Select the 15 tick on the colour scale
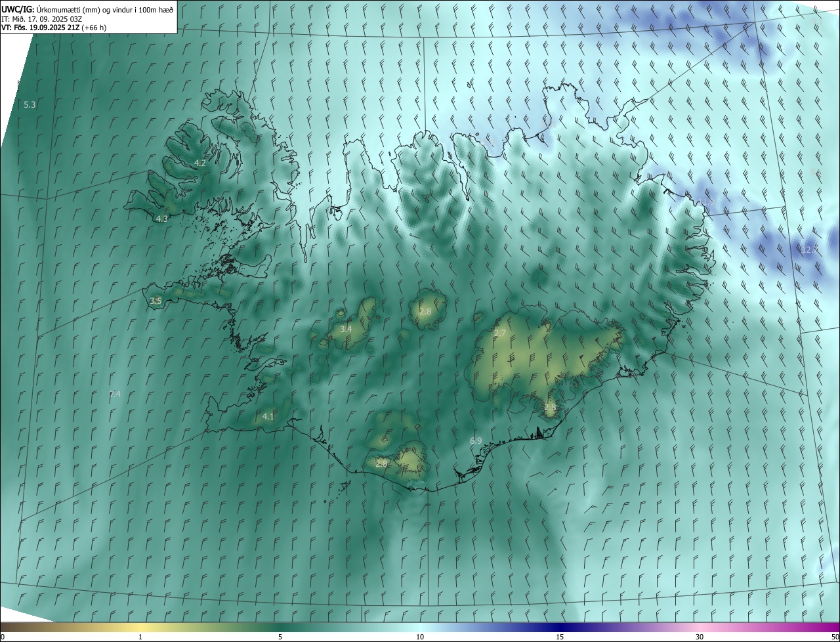The image size is (840, 642). point(560,637)
